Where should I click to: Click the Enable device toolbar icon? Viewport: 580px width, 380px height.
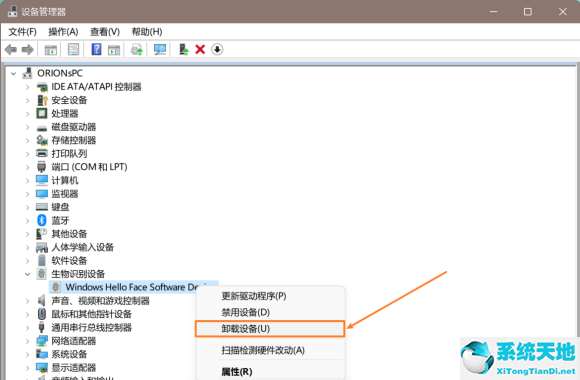tap(183, 50)
